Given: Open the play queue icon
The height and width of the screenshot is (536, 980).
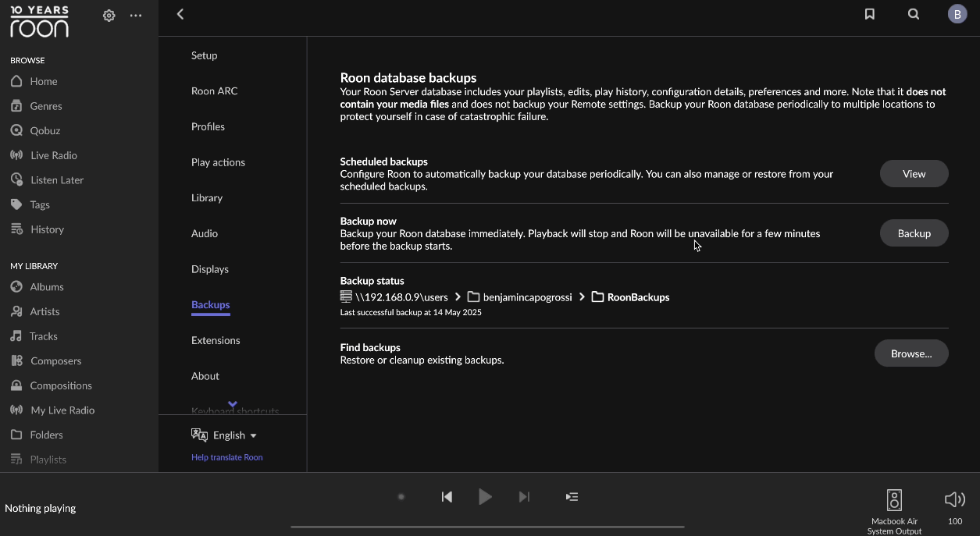Looking at the screenshot, I should (572, 497).
